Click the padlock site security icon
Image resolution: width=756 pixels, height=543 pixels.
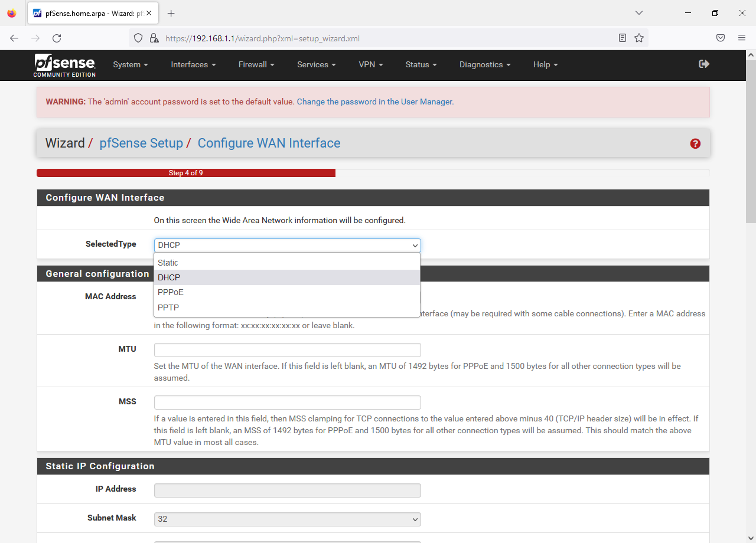coord(154,38)
